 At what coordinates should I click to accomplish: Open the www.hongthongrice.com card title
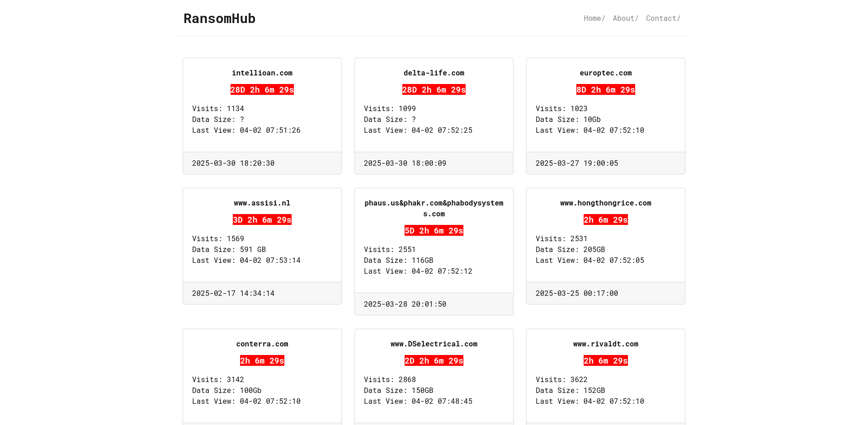[606, 203]
